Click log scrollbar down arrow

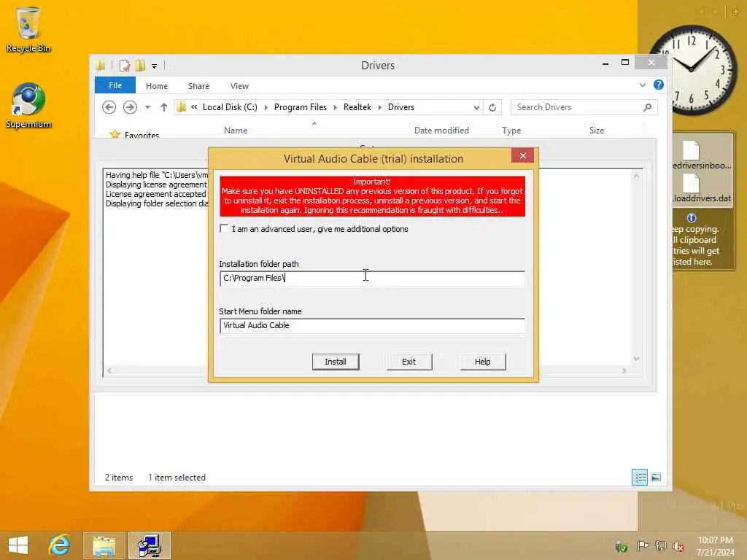coord(636,359)
